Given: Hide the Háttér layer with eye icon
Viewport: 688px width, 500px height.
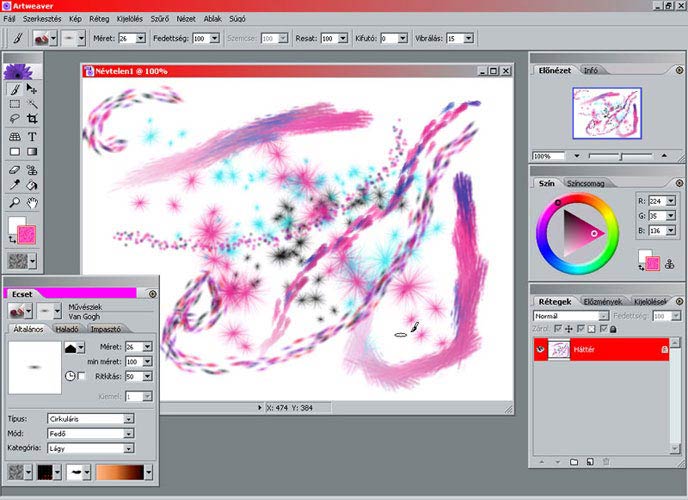Looking at the screenshot, I should coord(540,349).
